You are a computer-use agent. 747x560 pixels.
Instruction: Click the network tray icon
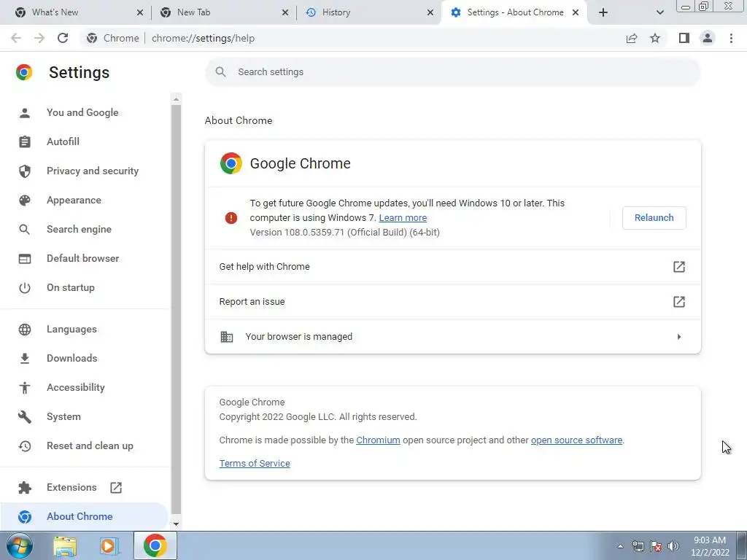tap(638, 546)
